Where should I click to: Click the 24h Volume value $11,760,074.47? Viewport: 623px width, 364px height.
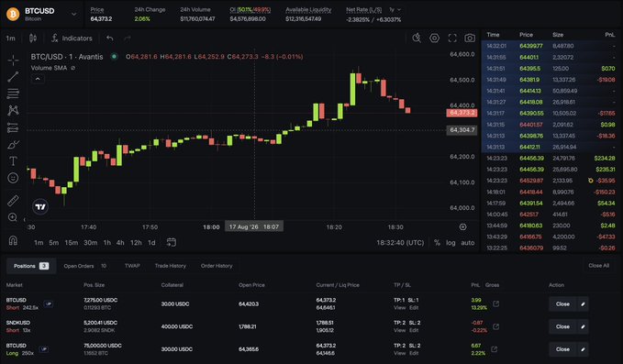point(197,19)
